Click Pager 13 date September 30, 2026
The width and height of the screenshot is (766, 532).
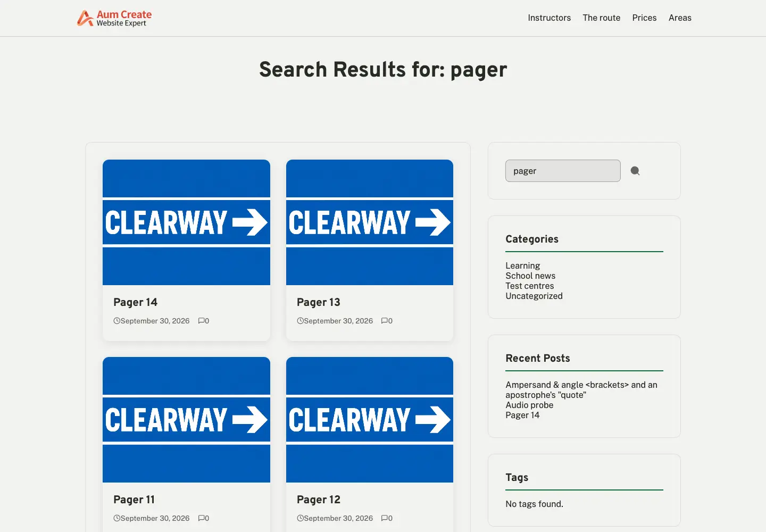coord(338,321)
